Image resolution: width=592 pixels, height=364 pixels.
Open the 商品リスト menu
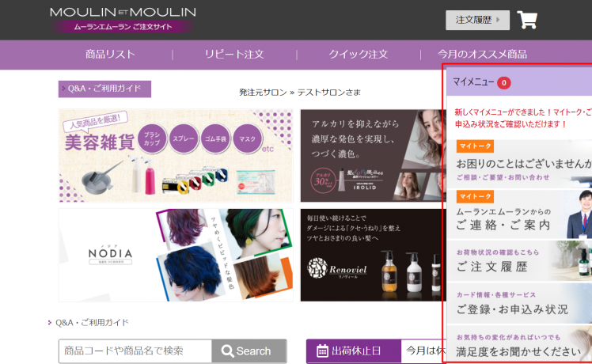pos(110,54)
